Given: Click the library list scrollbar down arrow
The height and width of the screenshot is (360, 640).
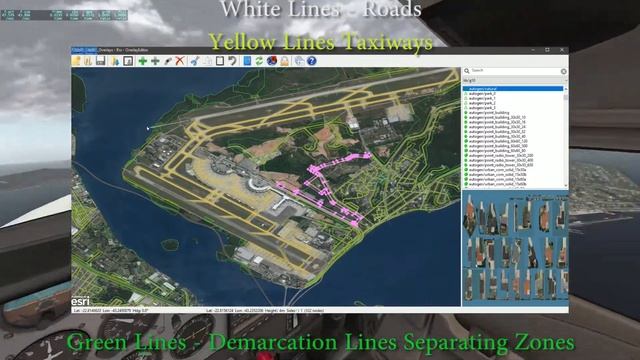Looking at the screenshot, I should click(x=566, y=186).
